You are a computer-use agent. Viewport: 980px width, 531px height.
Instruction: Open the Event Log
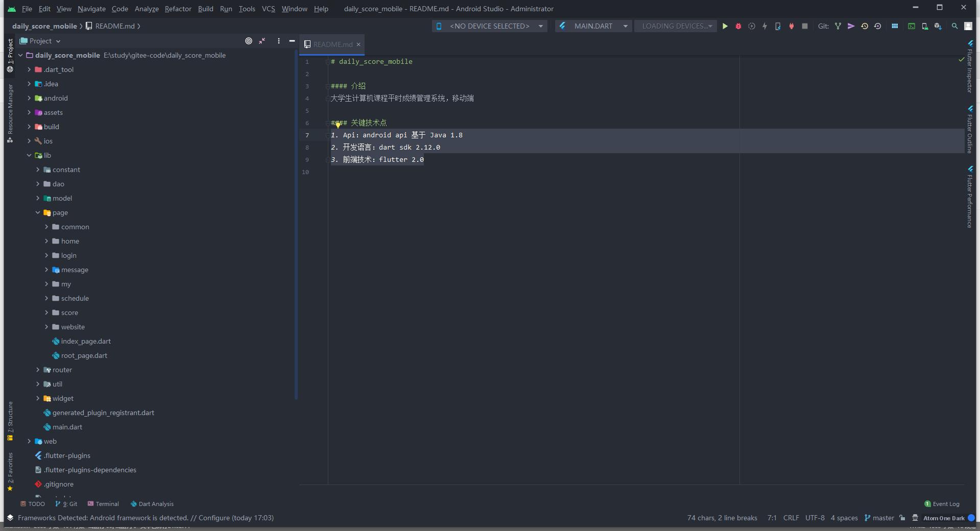942,504
